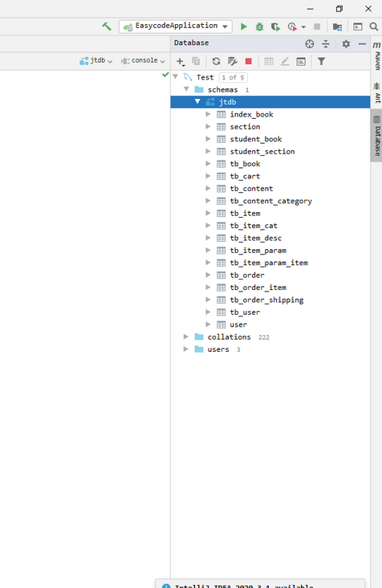Open the console session dropdown
This screenshot has height=588, width=382.
tap(143, 60)
